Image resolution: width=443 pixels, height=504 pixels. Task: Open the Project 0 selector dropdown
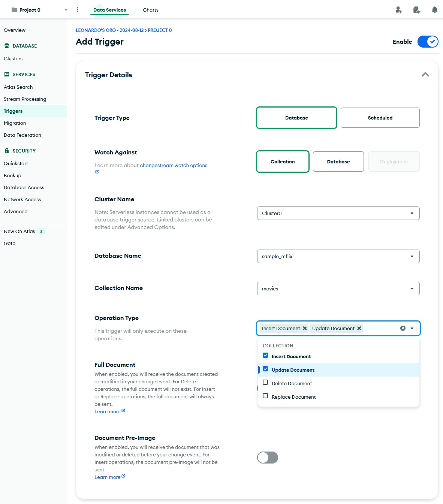coord(65,10)
